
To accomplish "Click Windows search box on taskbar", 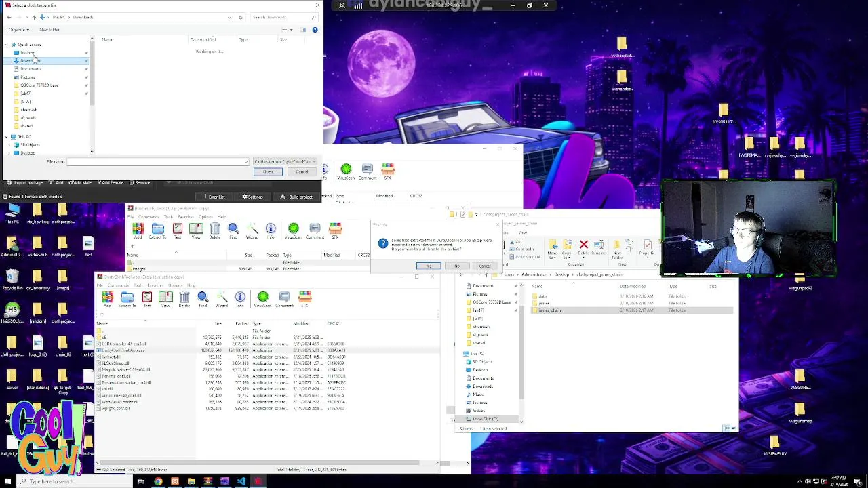I will point(75,481).
